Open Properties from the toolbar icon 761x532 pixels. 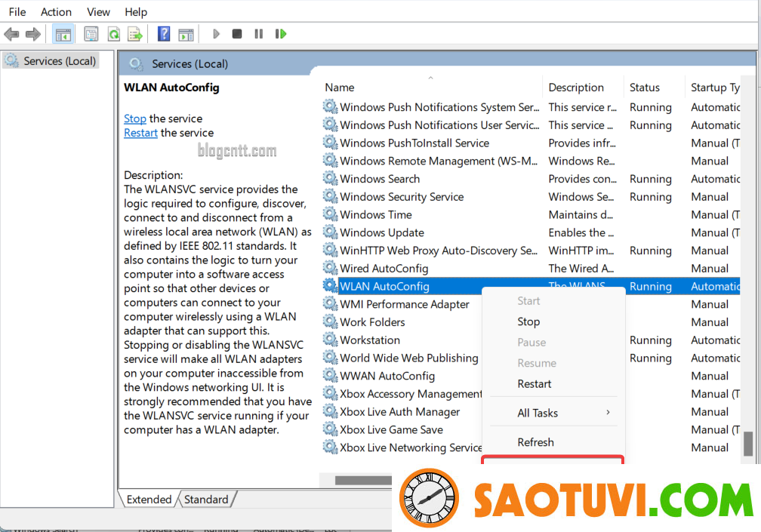point(91,34)
